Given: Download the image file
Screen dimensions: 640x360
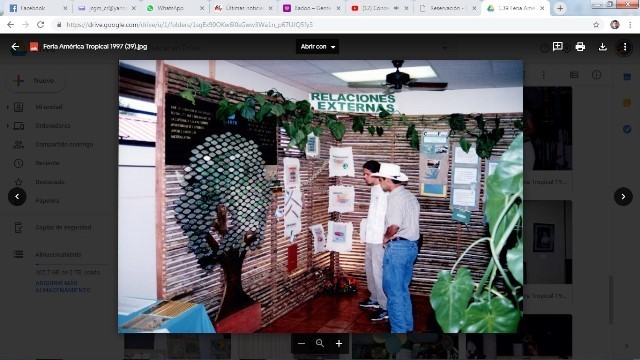Looking at the screenshot, I should (x=602, y=47).
